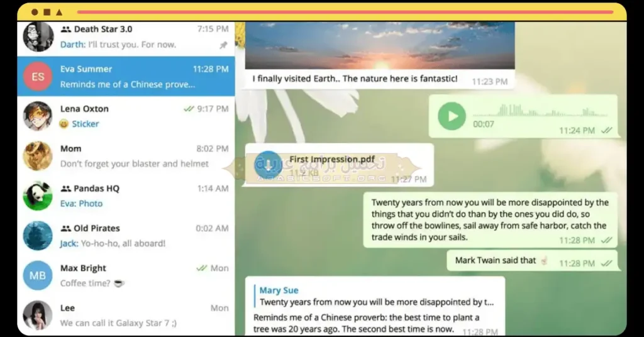The height and width of the screenshot is (337, 644).
Task: Click the group icon beside Death Star 3.0
Action: [65, 29]
